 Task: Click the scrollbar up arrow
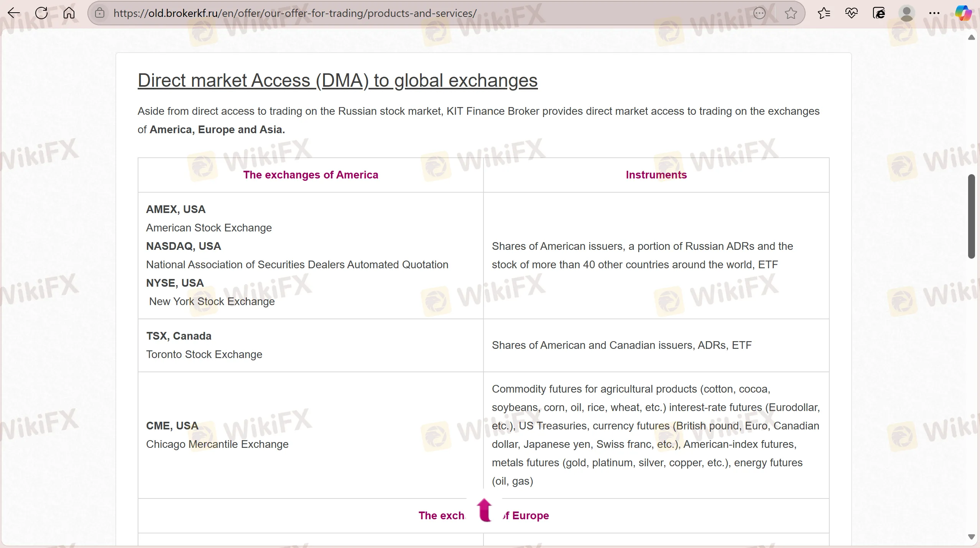pyautogui.click(x=971, y=38)
